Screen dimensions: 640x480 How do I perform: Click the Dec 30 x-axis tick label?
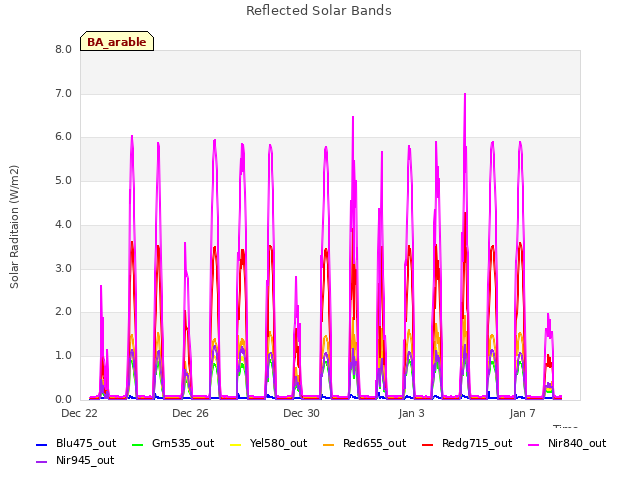301,413
